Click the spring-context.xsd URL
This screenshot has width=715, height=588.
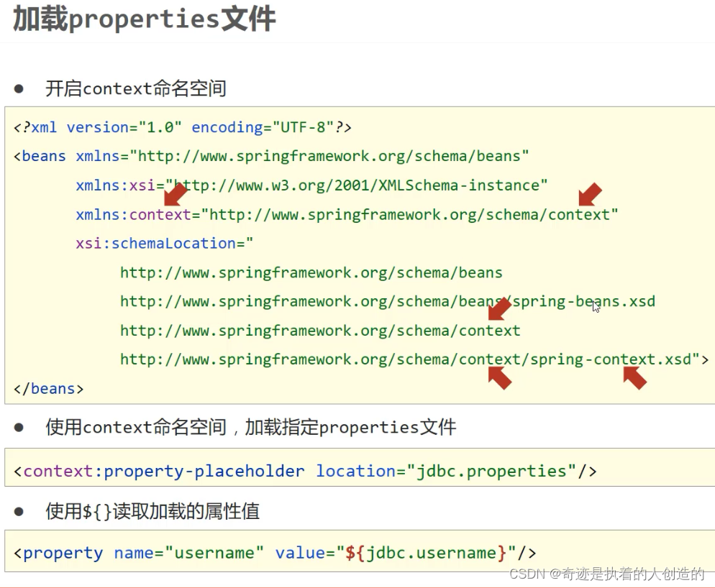point(409,359)
